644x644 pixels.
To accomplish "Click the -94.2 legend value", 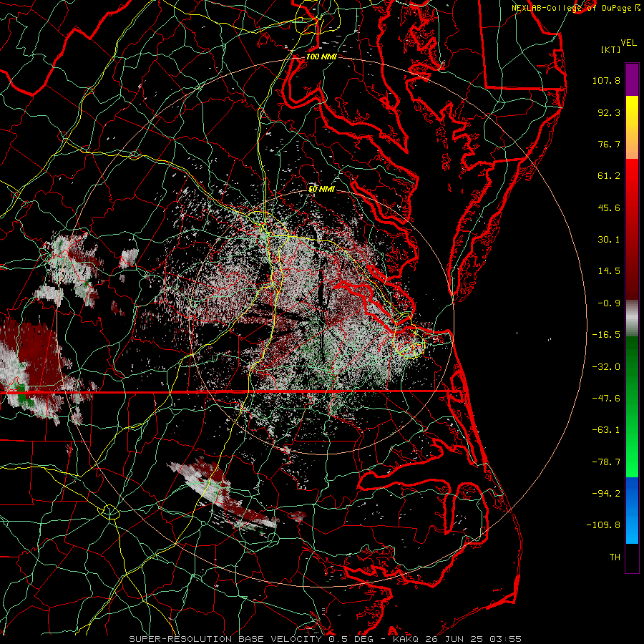I will [606, 493].
